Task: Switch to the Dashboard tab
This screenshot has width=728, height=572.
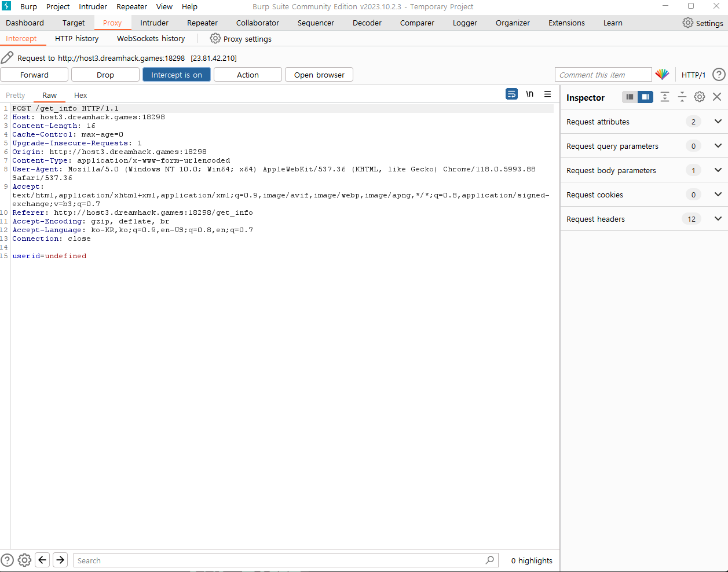Action: click(x=25, y=23)
